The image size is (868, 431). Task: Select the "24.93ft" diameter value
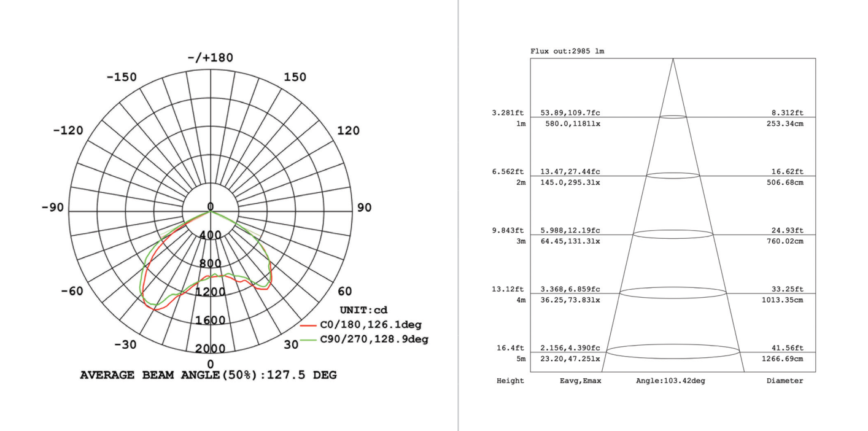coord(787,231)
